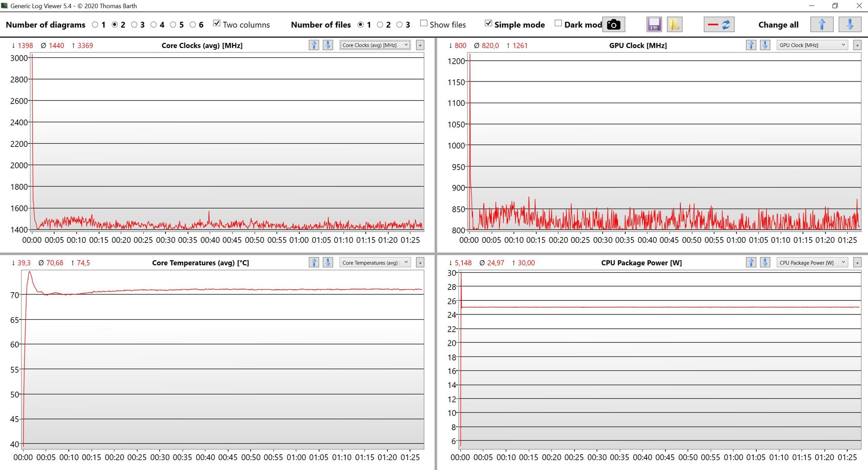Viewport: 868px width, 470px height.
Task: Disable the Simple mode checkbox
Action: 488,24
